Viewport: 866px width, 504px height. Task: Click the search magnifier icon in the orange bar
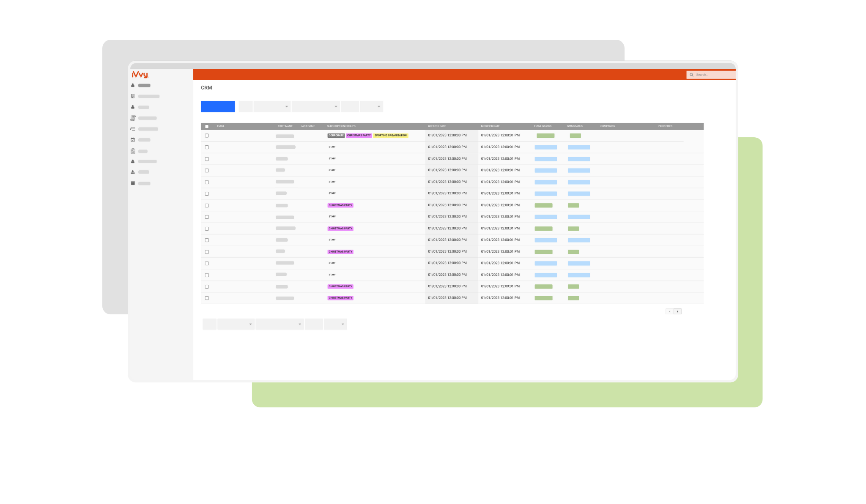click(692, 74)
